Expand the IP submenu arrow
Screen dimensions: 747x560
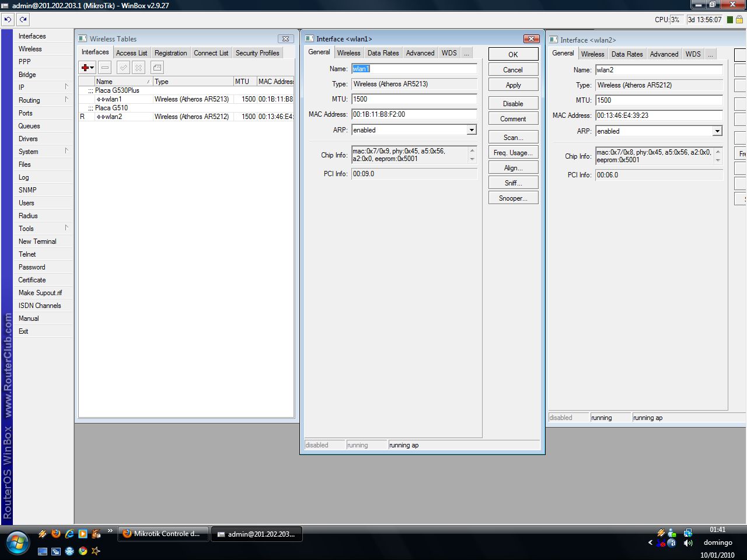(x=67, y=87)
